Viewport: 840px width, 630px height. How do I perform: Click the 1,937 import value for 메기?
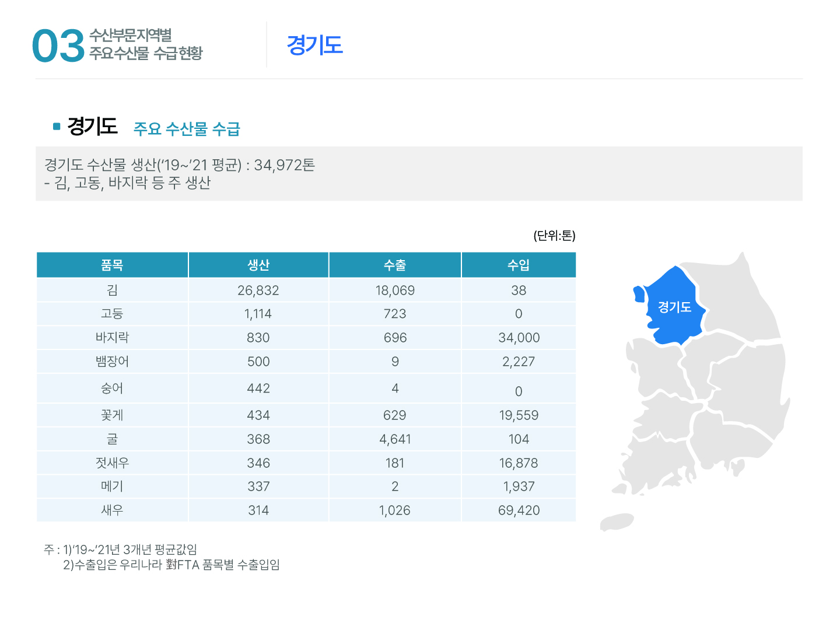tap(519, 487)
